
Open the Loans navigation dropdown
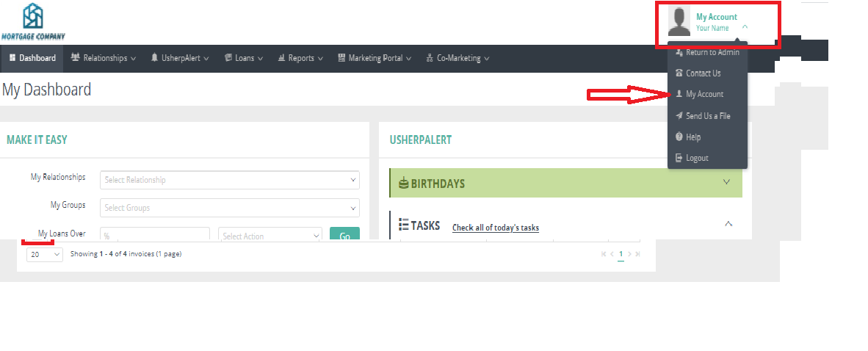pos(244,58)
